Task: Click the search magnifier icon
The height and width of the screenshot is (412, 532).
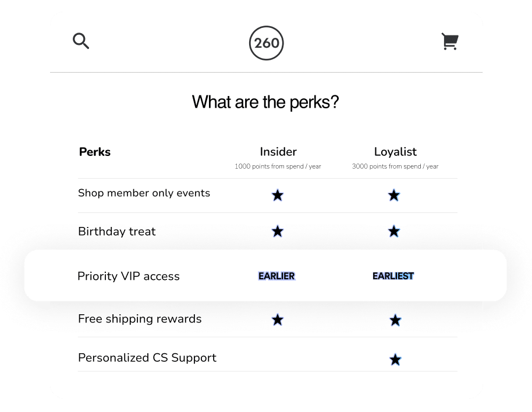Action: point(81,41)
